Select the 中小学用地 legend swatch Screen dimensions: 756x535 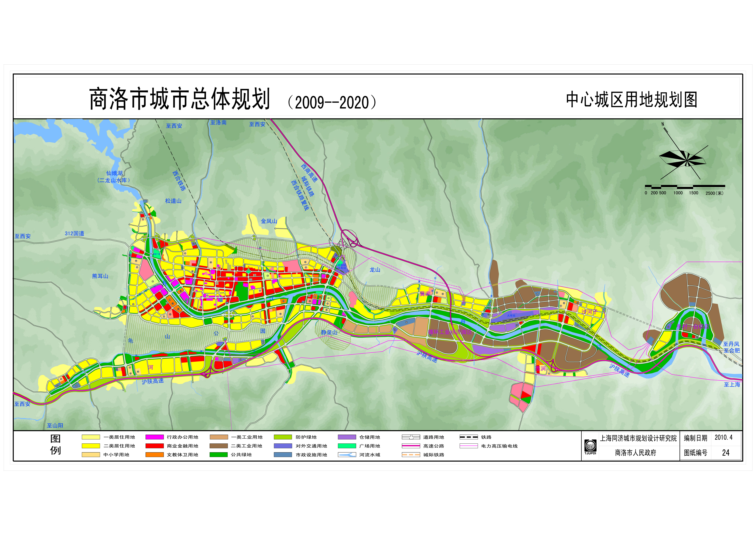pos(91,455)
